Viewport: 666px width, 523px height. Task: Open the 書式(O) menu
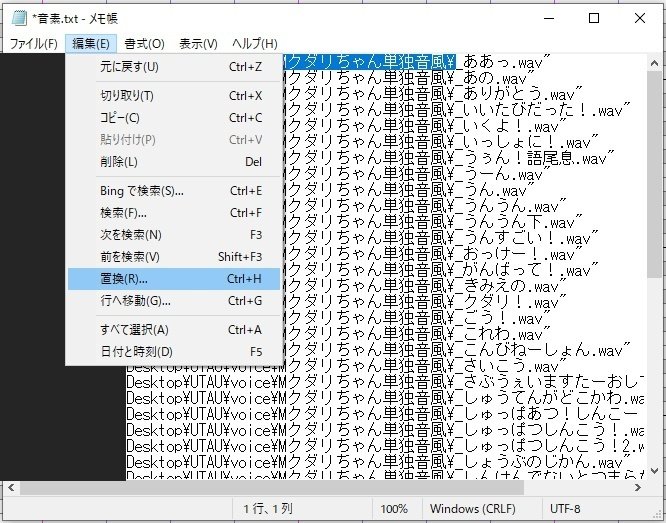[144, 44]
